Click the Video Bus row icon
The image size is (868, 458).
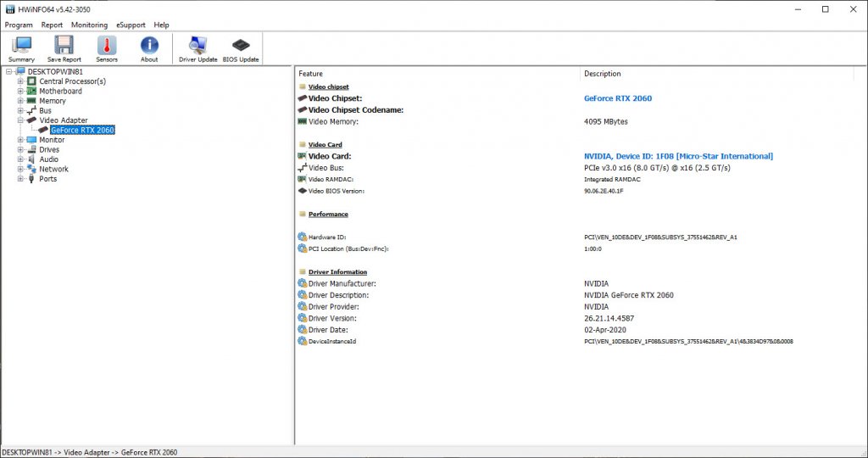point(303,167)
